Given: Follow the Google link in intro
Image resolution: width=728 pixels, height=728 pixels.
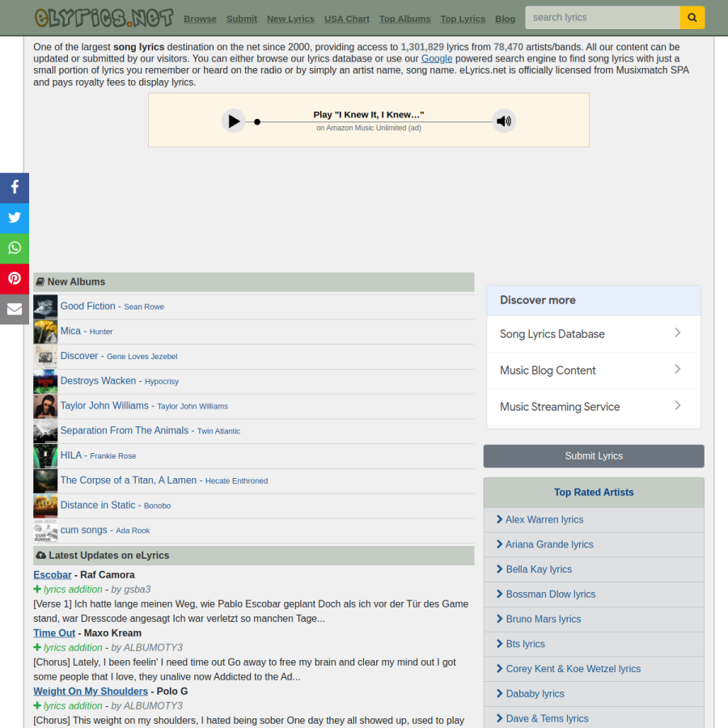Looking at the screenshot, I should point(437,58).
